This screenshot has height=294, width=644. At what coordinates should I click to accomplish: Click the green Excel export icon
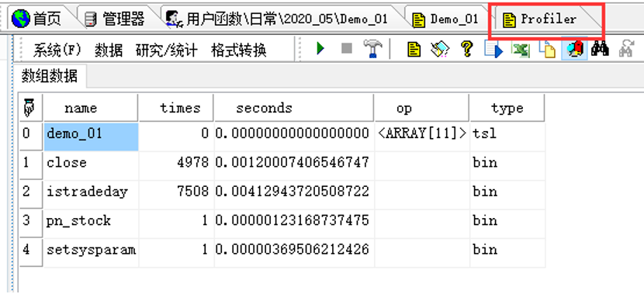tap(520, 50)
